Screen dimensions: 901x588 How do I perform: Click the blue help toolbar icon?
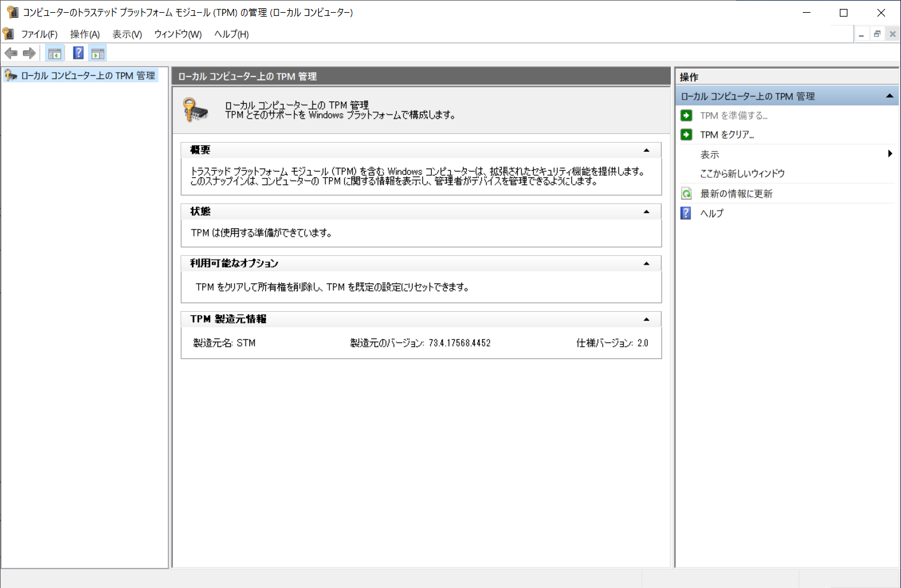78,54
